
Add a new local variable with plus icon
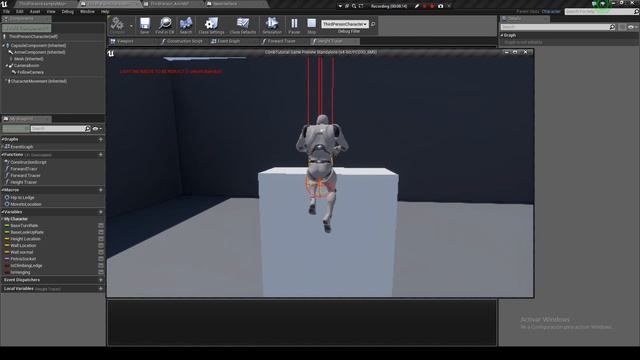click(x=101, y=289)
